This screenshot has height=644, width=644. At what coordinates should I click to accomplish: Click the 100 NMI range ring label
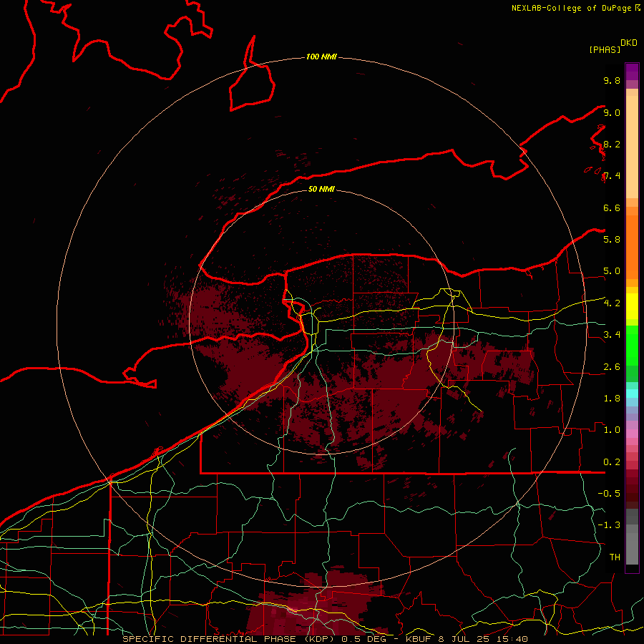click(321, 57)
